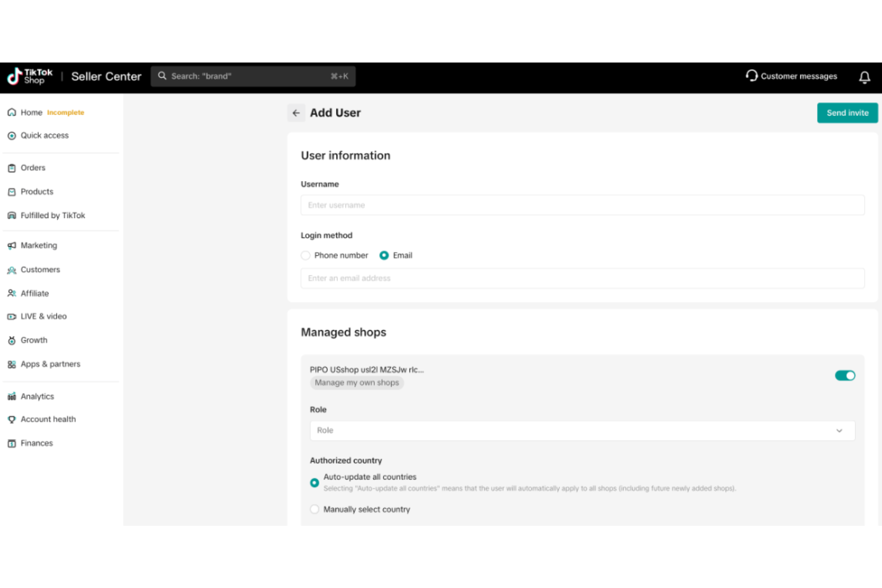This screenshot has width=882, height=588.
Task: Select Products in the sidebar
Action: (x=37, y=191)
